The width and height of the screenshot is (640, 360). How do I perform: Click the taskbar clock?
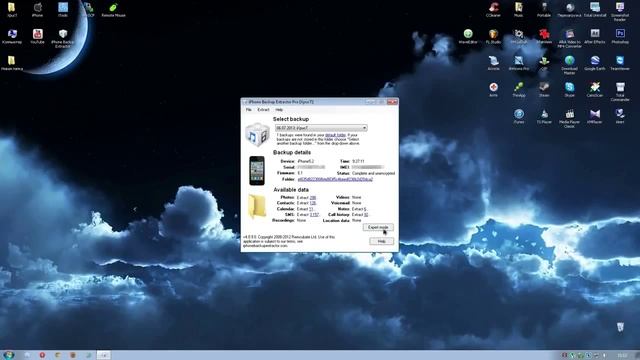[x=623, y=356]
